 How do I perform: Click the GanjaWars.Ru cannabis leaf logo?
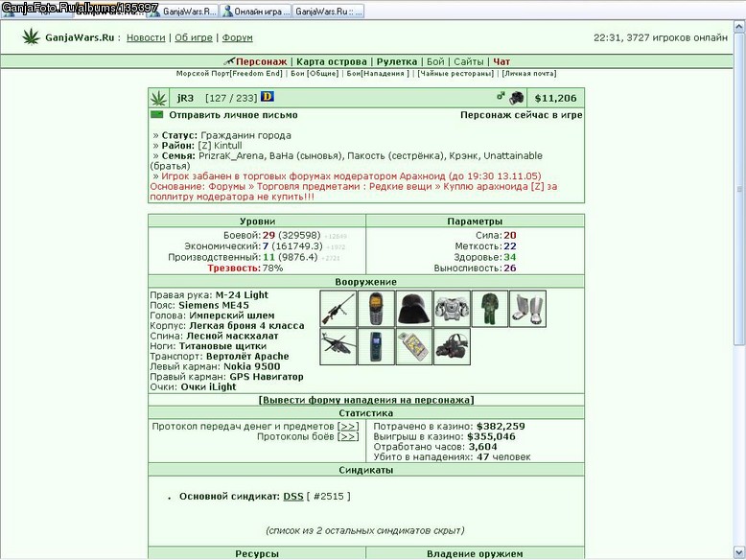click(x=32, y=37)
